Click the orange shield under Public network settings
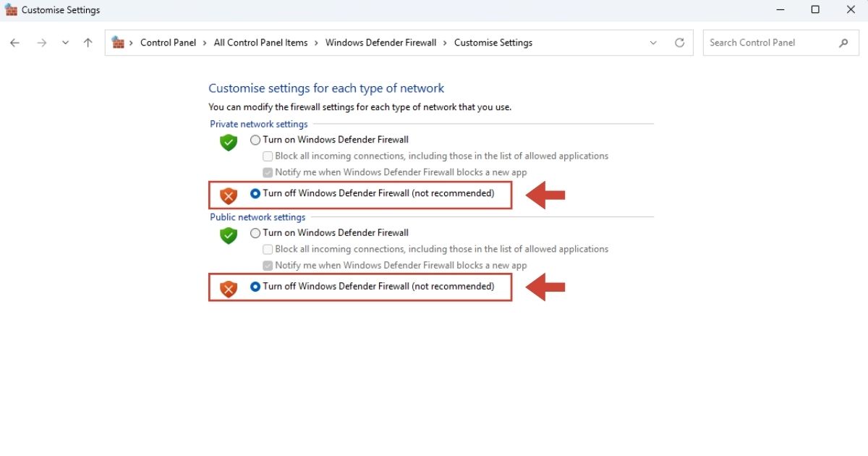This screenshot has height=456, width=868. [x=229, y=289]
